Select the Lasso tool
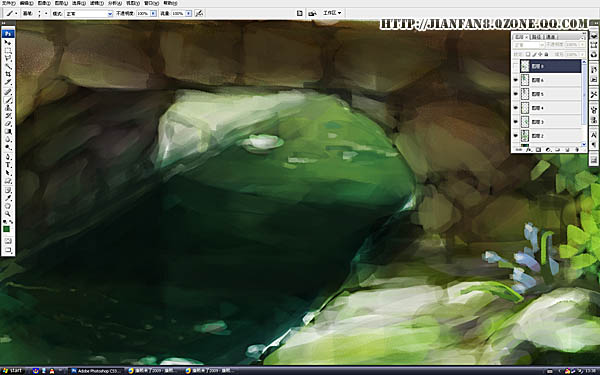Screen dimensions: 600x375 coord(8,58)
